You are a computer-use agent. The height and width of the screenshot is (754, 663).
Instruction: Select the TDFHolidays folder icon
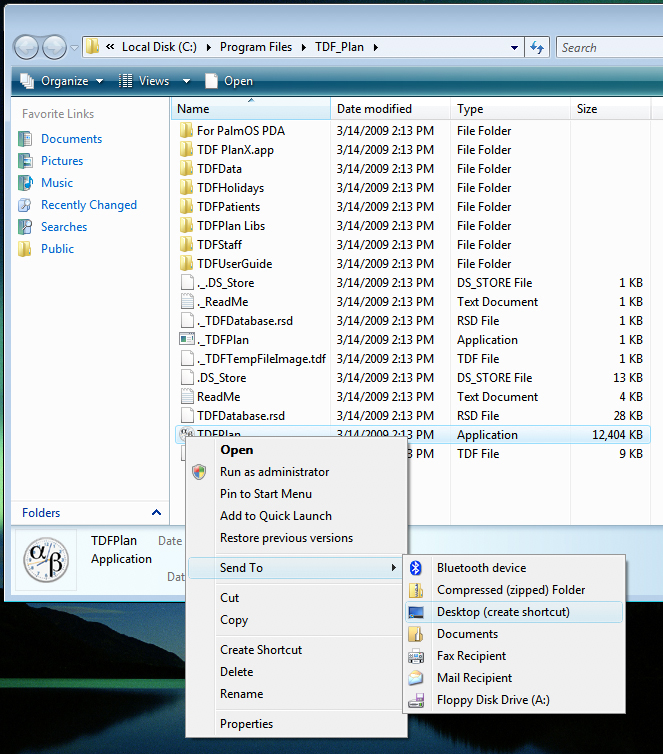coord(187,188)
